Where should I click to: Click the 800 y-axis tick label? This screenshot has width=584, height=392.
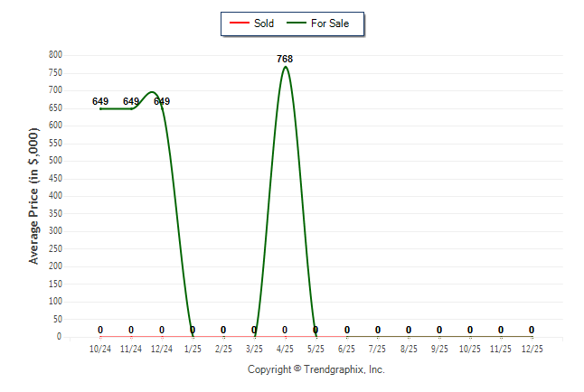coord(54,55)
